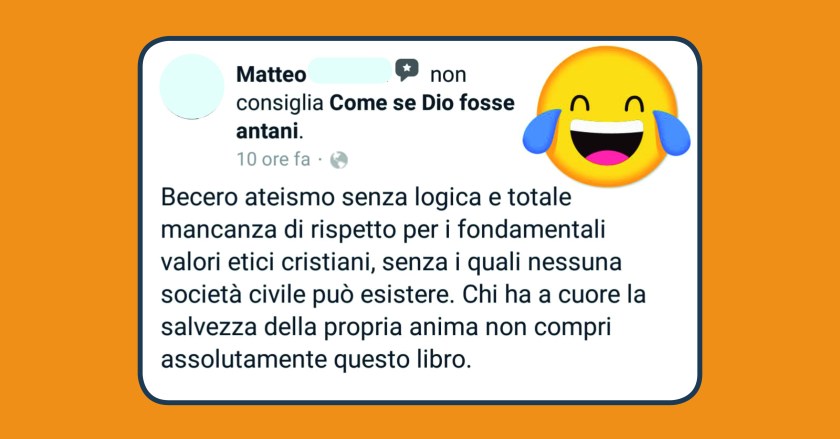Image resolution: width=840 pixels, height=439 pixels.
Task: Open the author name Matteo
Action: click(x=271, y=74)
